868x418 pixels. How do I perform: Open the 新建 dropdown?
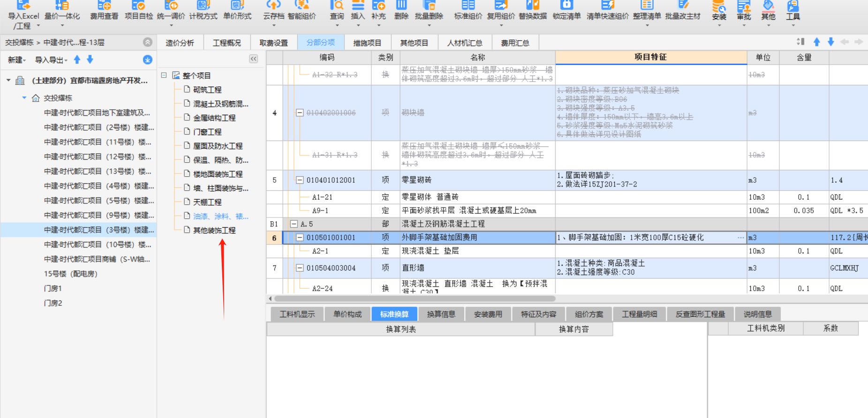point(17,60)
